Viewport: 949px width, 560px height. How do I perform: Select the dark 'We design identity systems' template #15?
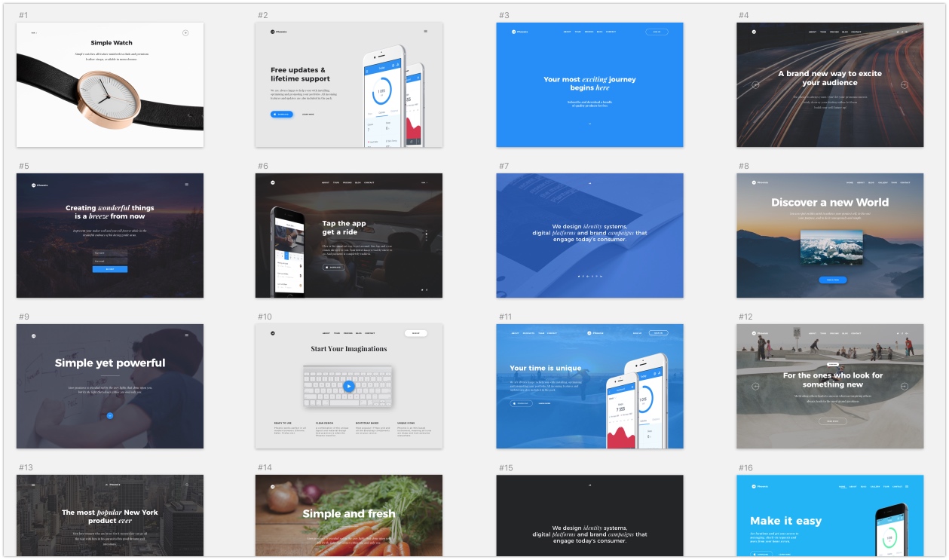589,516
